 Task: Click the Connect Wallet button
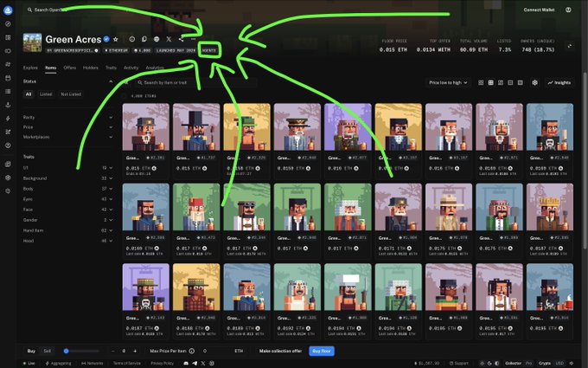(x=539, y=10)
